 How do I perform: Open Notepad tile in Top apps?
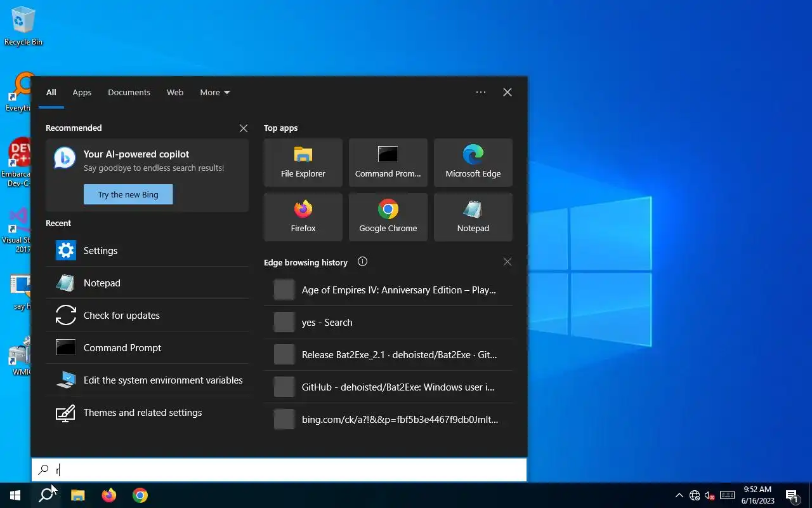(473, 217)
